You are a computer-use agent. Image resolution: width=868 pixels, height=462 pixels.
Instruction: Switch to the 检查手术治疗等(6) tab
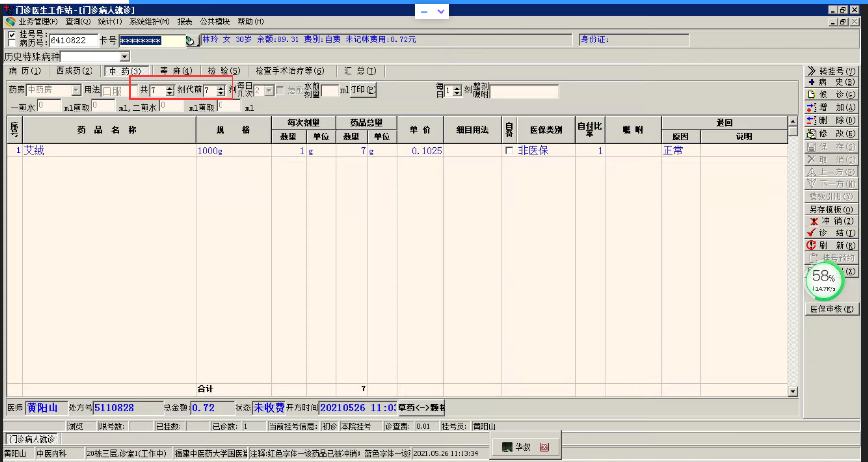[x=290, y=71]
